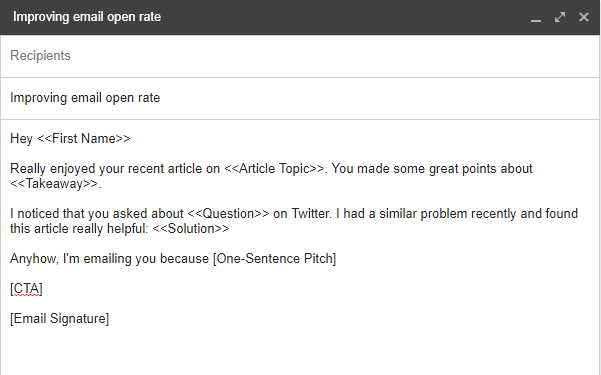Click the [Email Signature] placeholder
The image size is (601, 375).
[59, 319]
